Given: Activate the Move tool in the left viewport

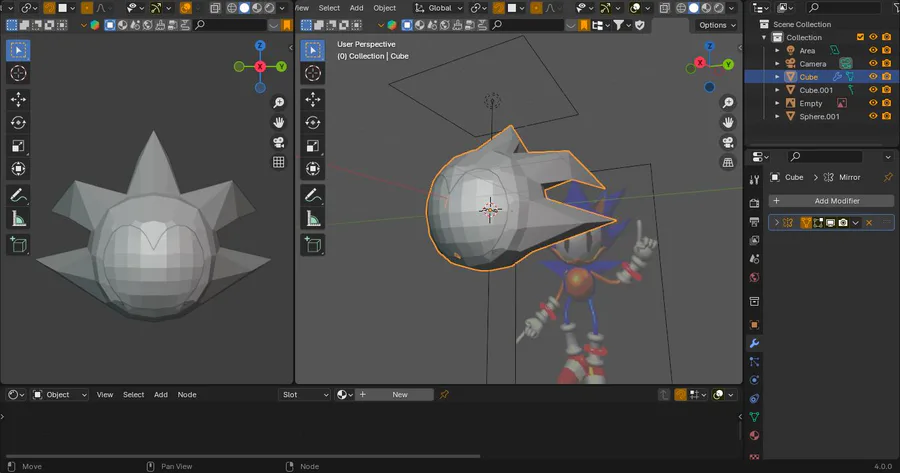Looking at the screenshot, I should point(18,99).
